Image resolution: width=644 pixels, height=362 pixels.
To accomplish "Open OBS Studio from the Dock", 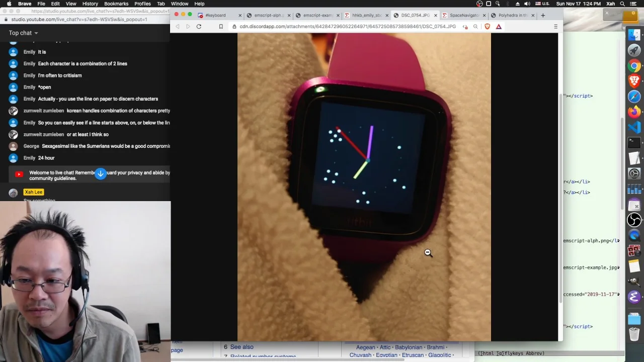I will [634, 220].
